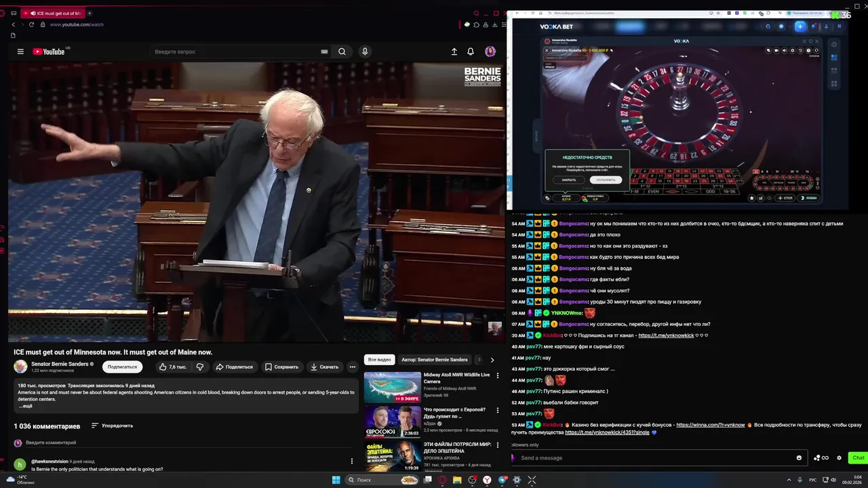
Task: Open the YouTube account avatar menu
Action: tap(490, 52)
